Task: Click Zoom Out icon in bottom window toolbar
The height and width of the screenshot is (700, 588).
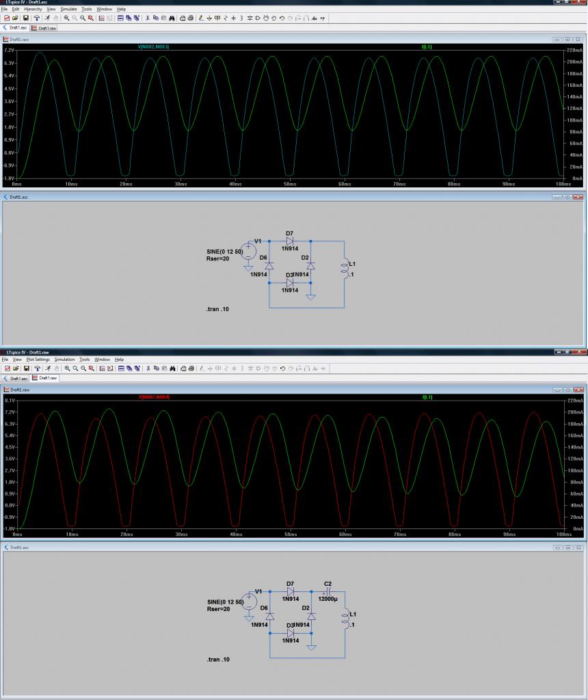Action: click(83, 368)
